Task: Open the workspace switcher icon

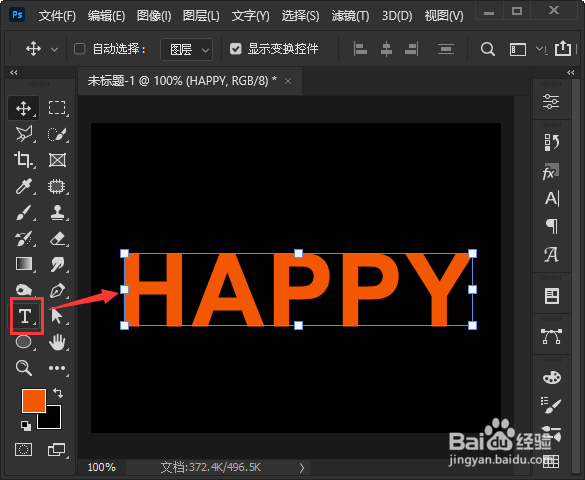Action: pos(518,49)
